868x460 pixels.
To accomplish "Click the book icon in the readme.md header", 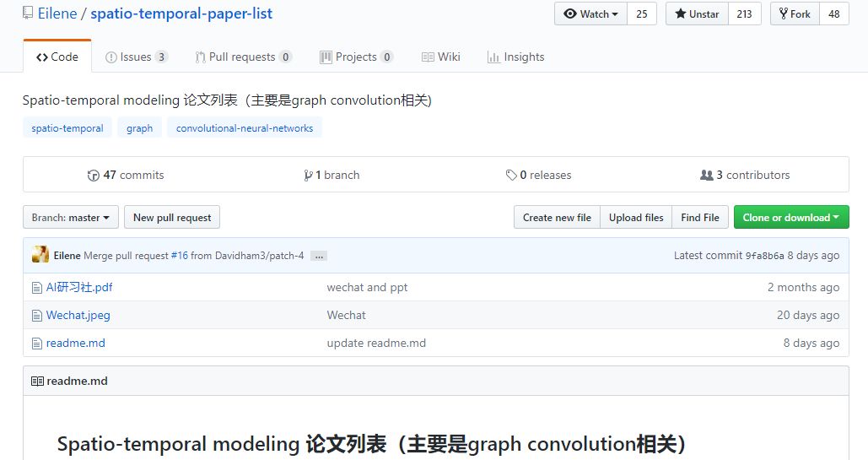I will tap(38, 381).
